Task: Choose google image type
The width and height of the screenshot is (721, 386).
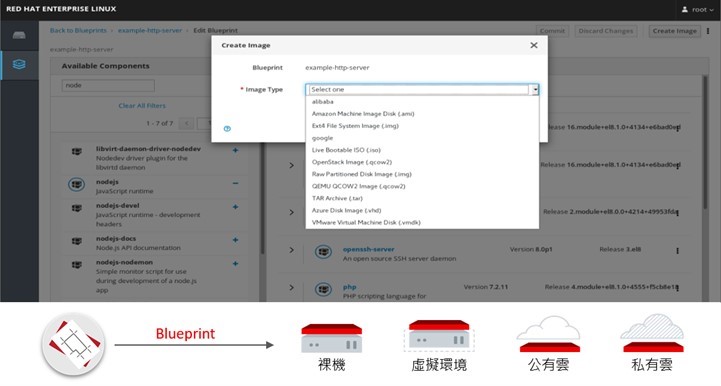Action: [x=422, y=138]
